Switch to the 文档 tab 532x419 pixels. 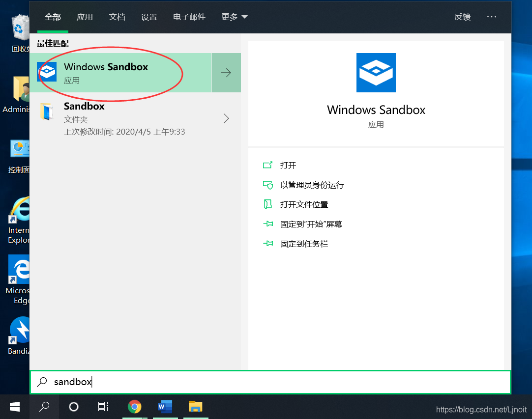point(117,17)
